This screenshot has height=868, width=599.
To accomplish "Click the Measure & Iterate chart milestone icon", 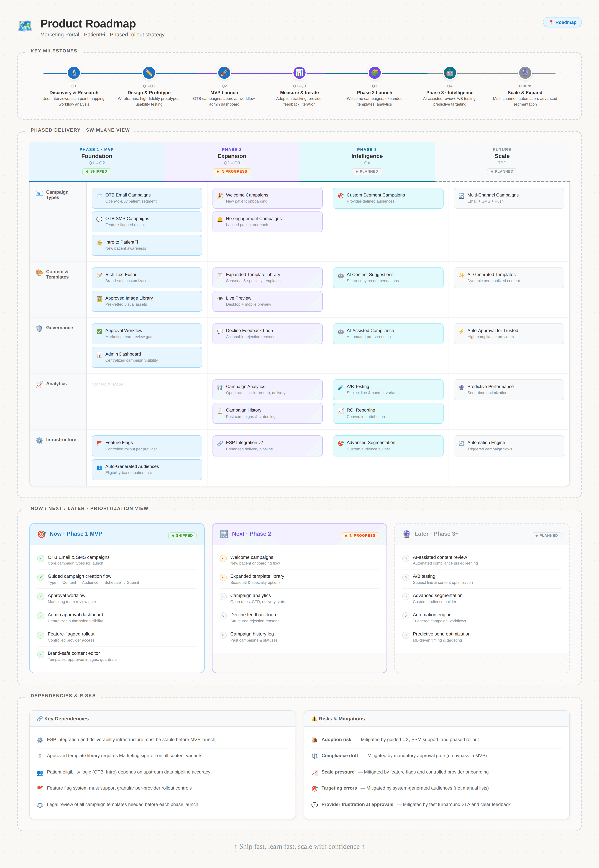I will pos(299,73).
